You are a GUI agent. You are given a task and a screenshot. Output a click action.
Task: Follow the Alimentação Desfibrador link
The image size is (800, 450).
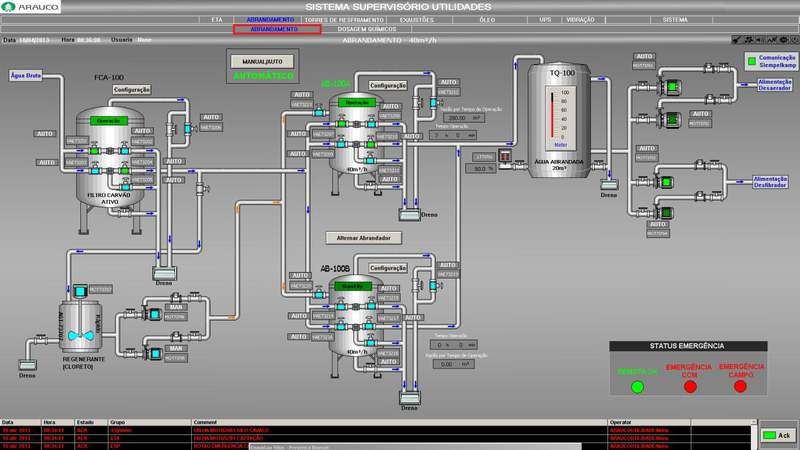pos(770,182)
